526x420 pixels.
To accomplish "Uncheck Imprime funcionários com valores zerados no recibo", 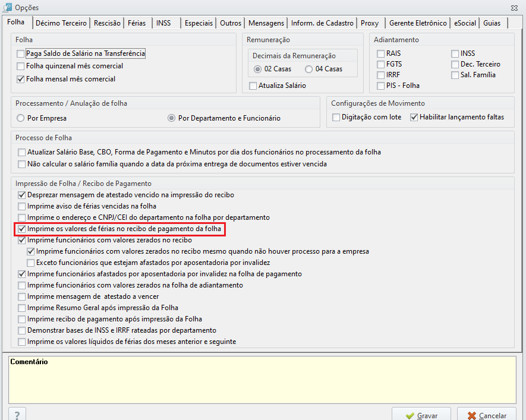I will click(x=22, y=241).
